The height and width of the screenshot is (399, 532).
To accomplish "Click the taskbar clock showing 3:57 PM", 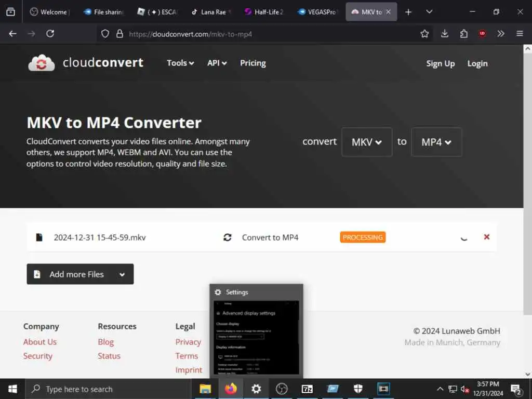I will pos(488,389).
